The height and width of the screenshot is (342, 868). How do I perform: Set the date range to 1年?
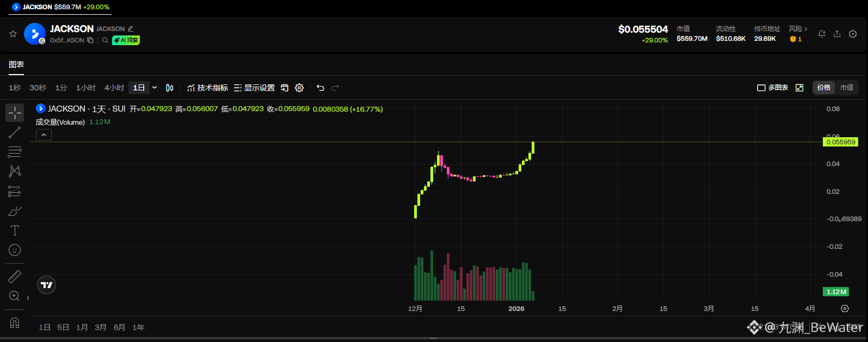(x=139, y=327)
